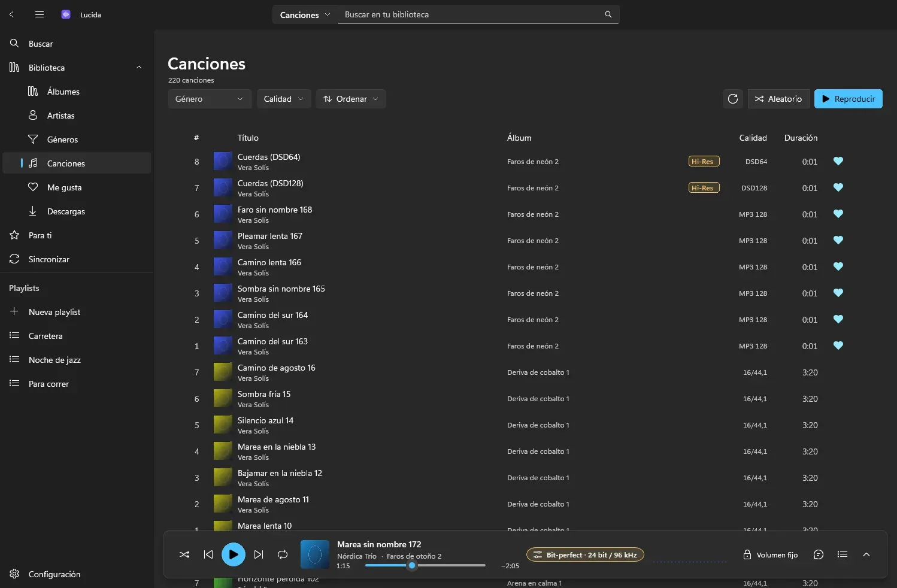Skip to next track
897x588 pixels.
[x=259, y=554]
